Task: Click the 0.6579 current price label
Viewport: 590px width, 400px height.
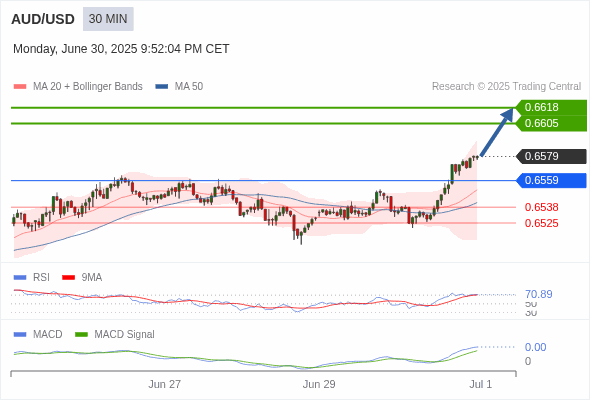Action: pyautogui.click(x=551, y=156)
